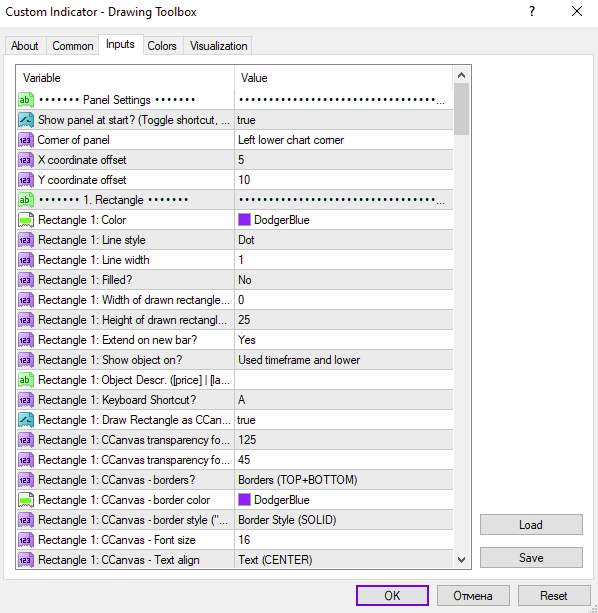Click integer icon beside Rectangle 1: Keyboard Shortcut
This screenshot has height=613, width=598.
(26, 400)
